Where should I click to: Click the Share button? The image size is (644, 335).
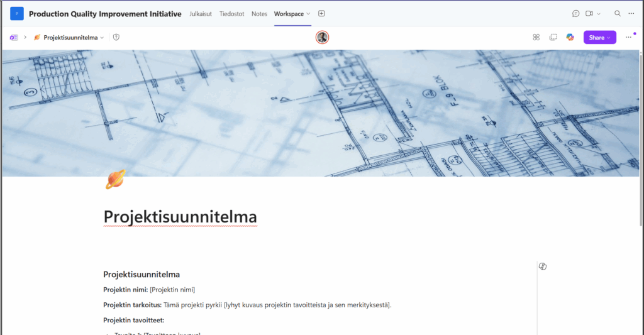599,37
